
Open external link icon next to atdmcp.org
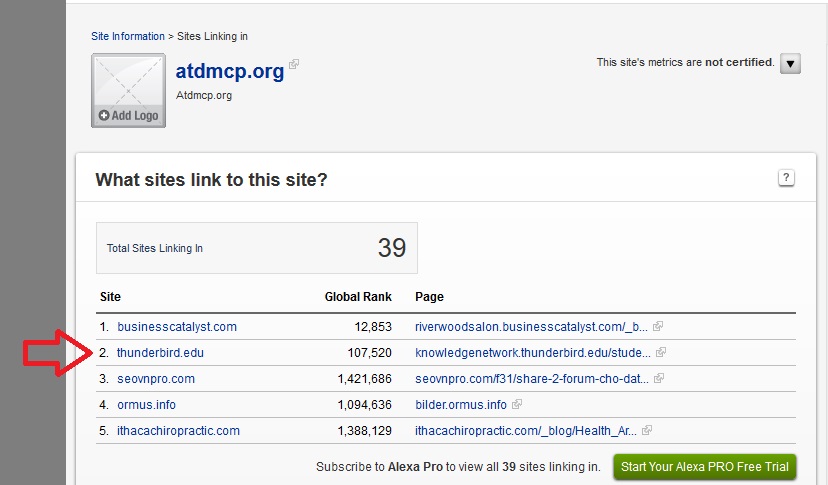coord(294,64)
